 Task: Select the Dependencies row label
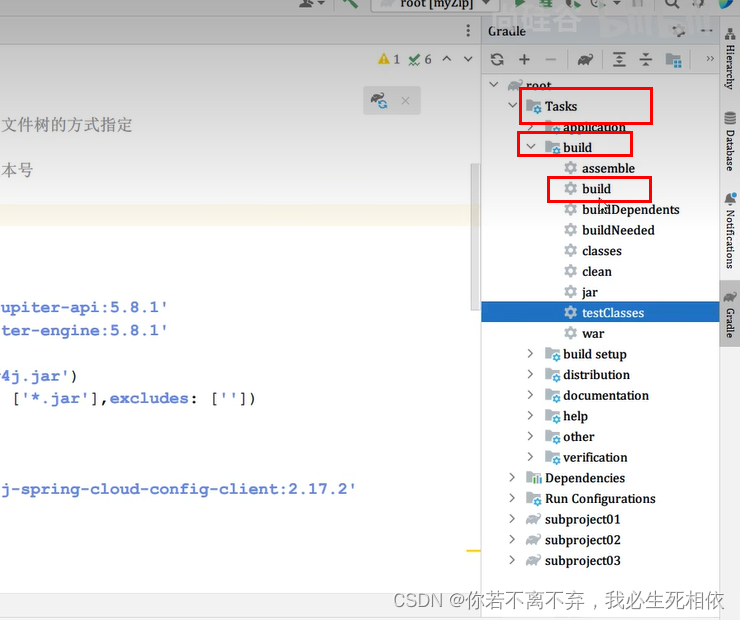click(x=585, y=478)
